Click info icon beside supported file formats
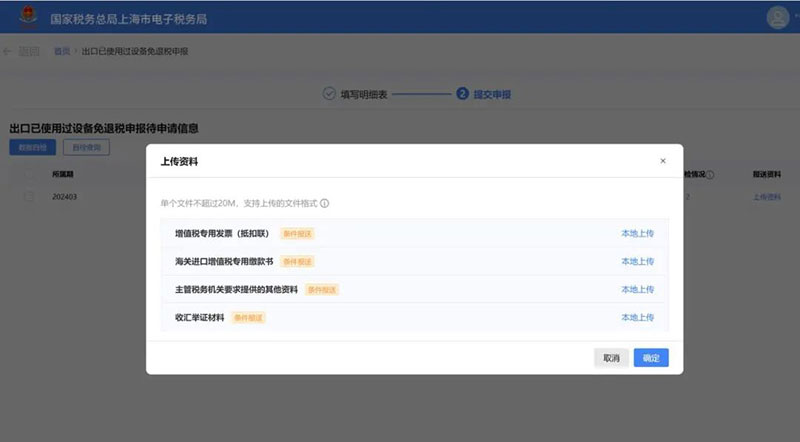The height and width of the screenshot is (442, 800). click(x=325, y=203)
